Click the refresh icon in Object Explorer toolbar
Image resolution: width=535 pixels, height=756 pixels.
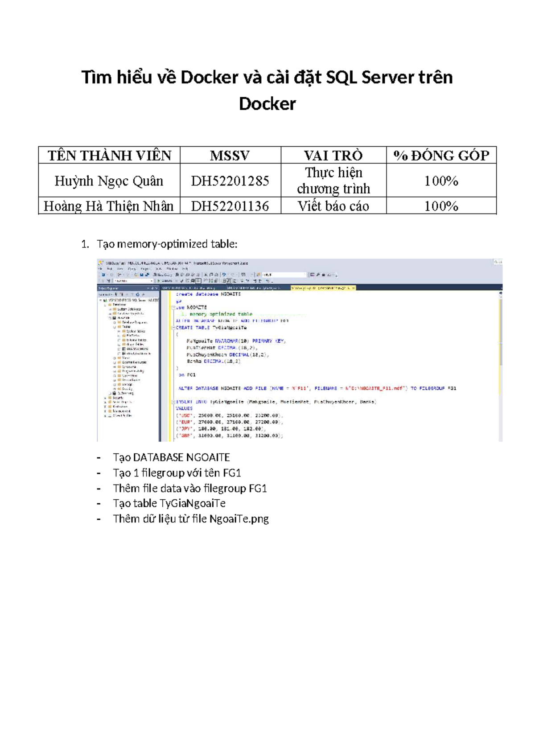click(x=138, y=294)
